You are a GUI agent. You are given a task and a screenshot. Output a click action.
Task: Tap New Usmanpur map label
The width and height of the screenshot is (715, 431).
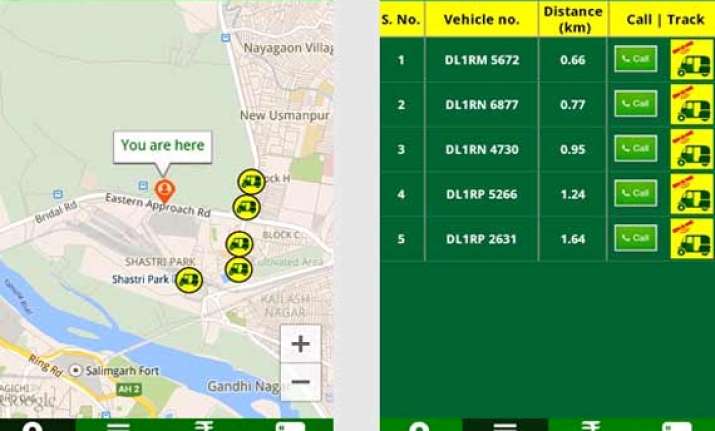point(285,115)
